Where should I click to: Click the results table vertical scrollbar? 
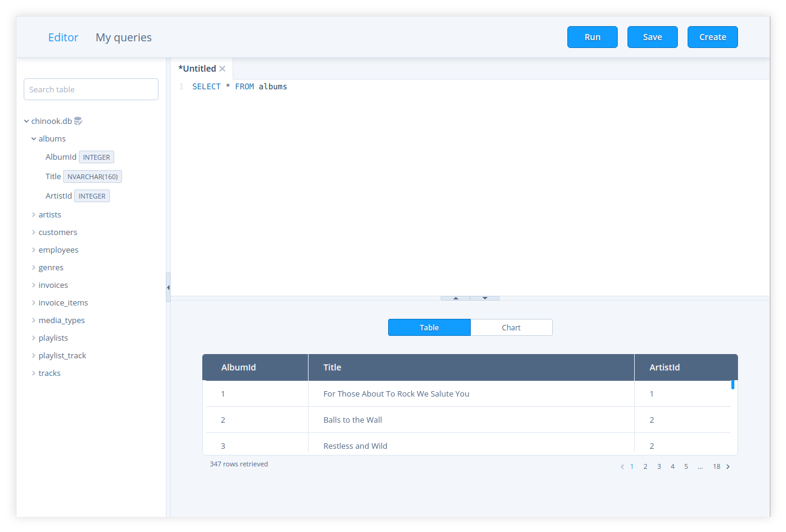[x=733, y=384]
